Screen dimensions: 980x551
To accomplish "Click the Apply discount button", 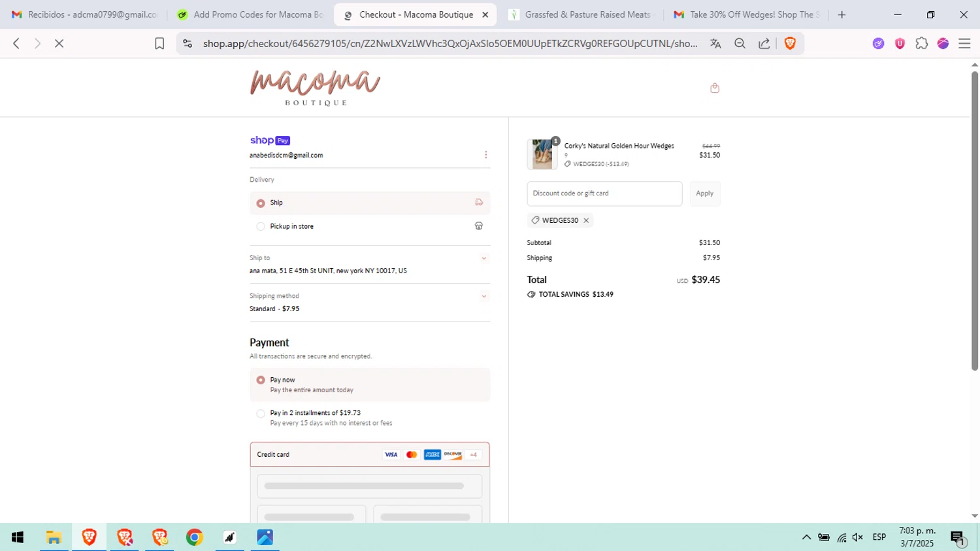I will (705, 193).
